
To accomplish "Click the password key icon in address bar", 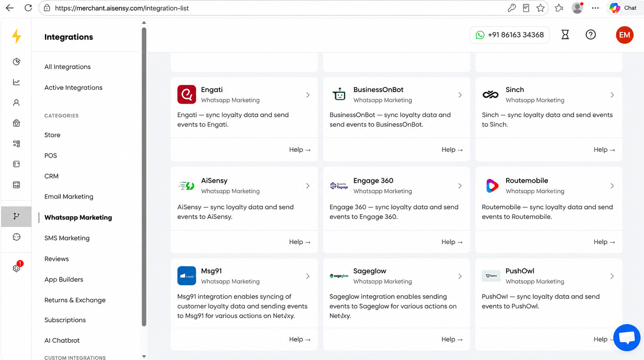I will pyautogui.click(x=512, y=8).
